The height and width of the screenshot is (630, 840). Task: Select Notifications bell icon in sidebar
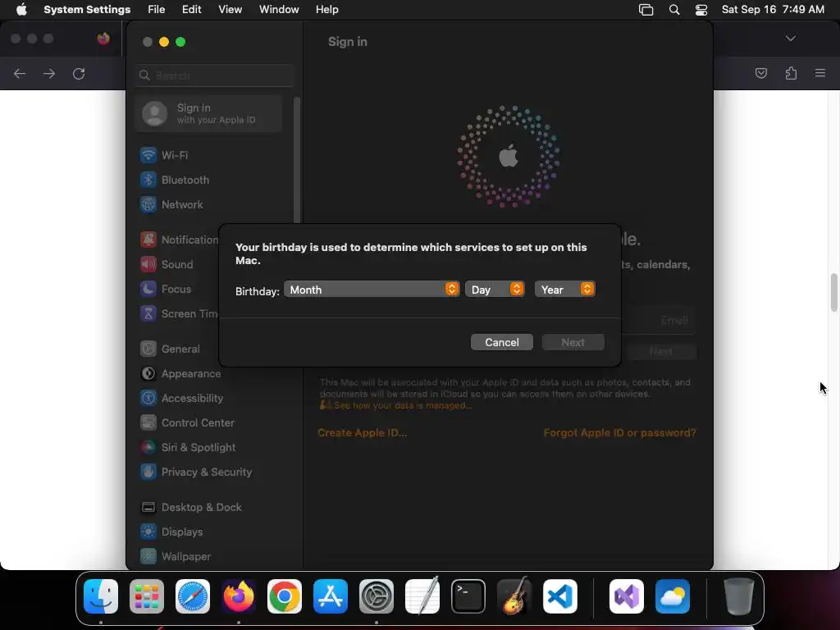point(148,240)
